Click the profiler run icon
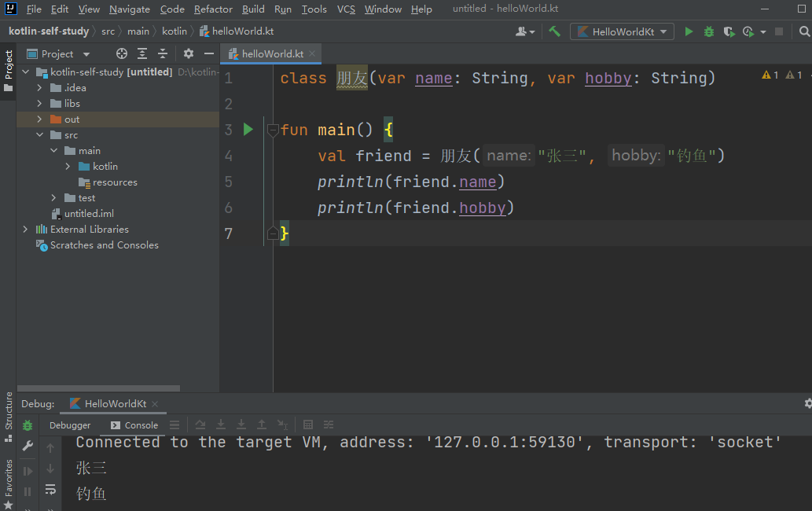This screenshot has height=511, width=812. click(748, 31)
